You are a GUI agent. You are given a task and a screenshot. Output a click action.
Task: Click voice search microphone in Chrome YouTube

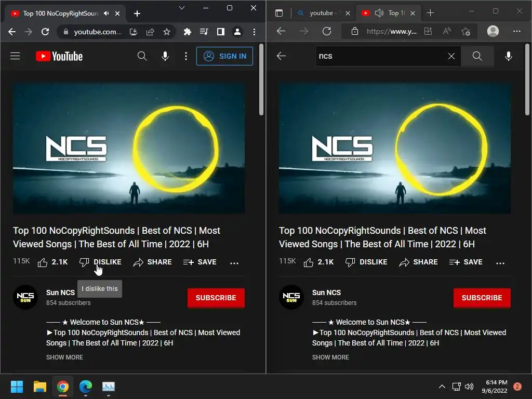165,56
